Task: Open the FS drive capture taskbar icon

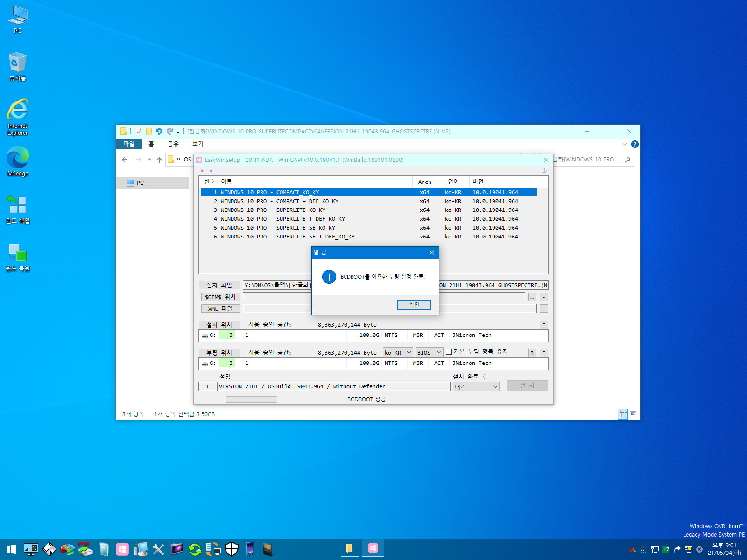Action: 85,549
